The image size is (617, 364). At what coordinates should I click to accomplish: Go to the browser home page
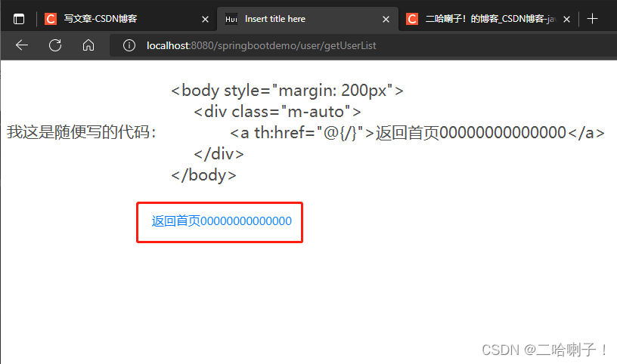point(88,45)
